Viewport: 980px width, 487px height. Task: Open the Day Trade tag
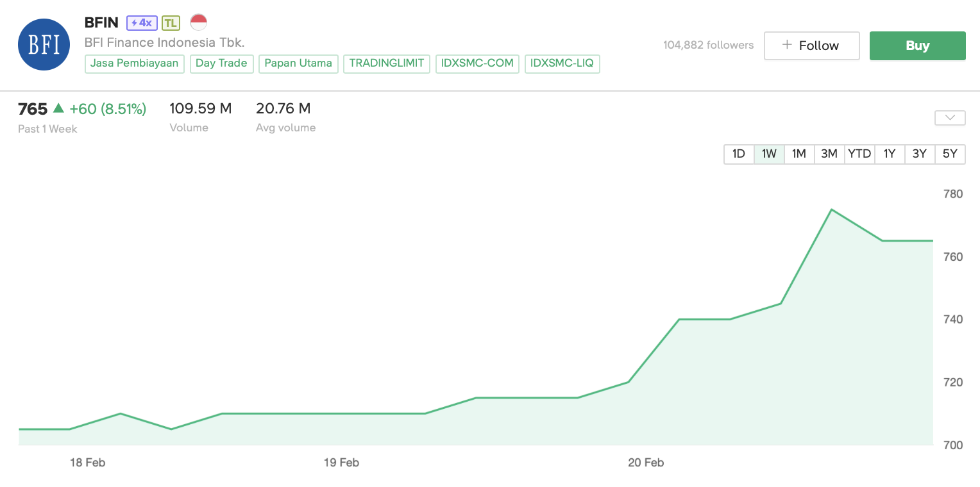click(221, 63)
